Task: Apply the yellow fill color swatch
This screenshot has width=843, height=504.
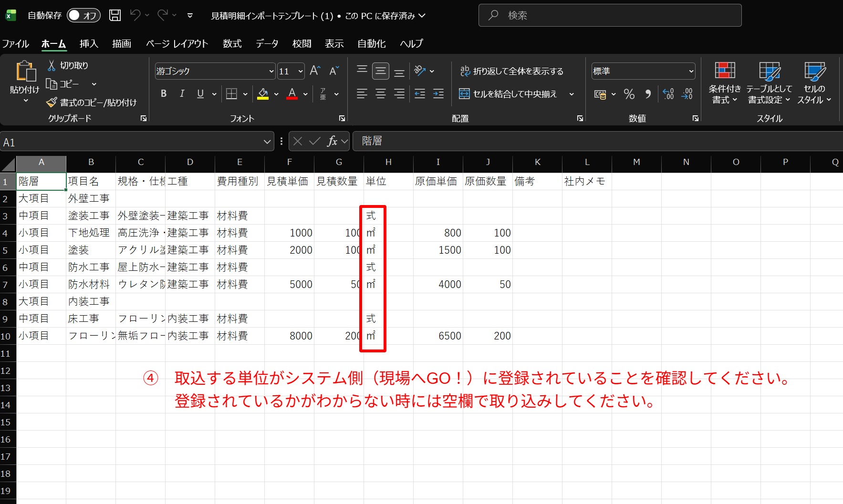Action: 263,94
